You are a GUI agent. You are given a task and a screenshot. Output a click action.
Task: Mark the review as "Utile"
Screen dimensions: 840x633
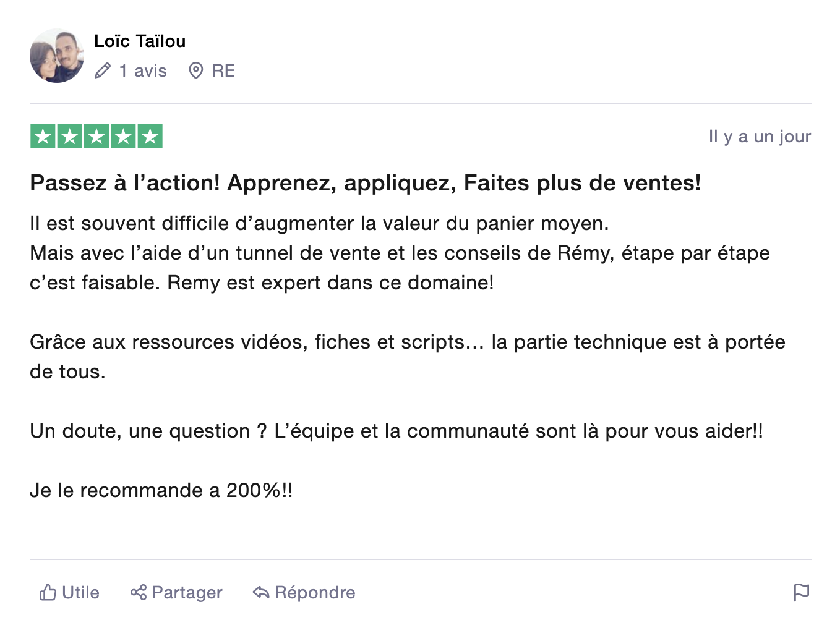point(80,592)
